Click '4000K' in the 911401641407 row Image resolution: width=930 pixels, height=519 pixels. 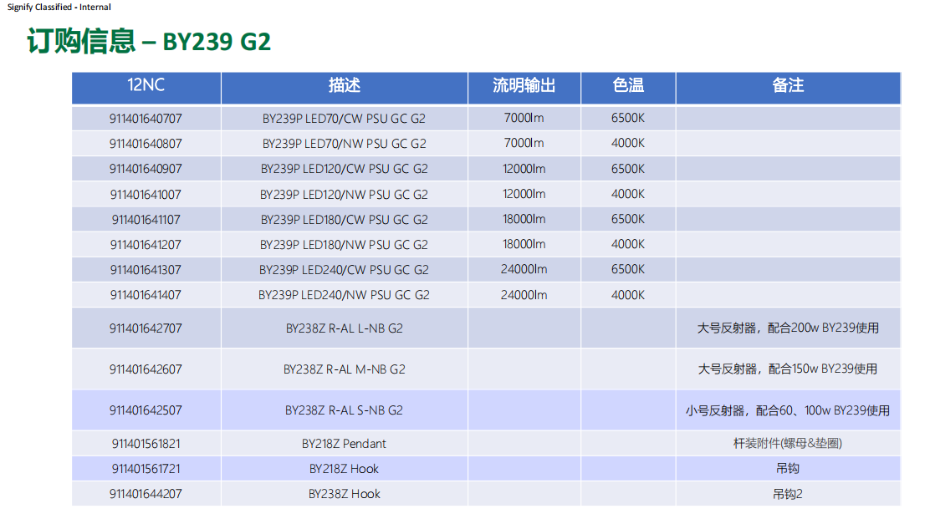628,295
